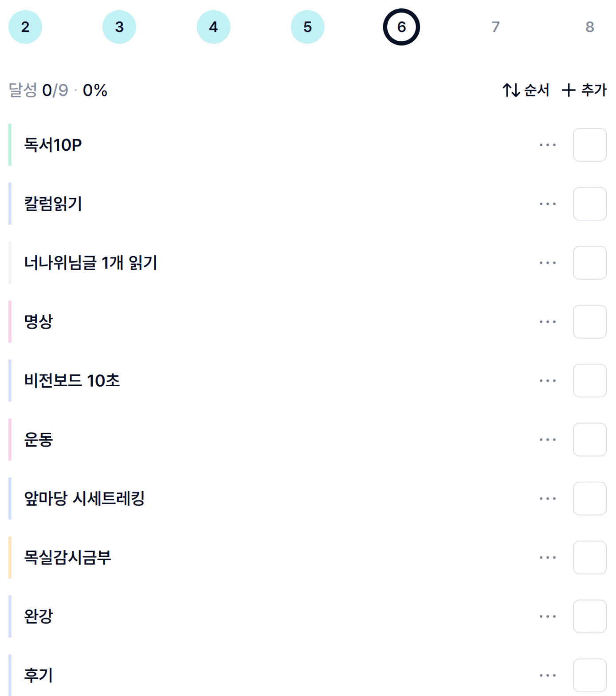Check off the 독서10P habit
Screen dimensions: 616x696
pyautogui.click(x=589, y=145)
